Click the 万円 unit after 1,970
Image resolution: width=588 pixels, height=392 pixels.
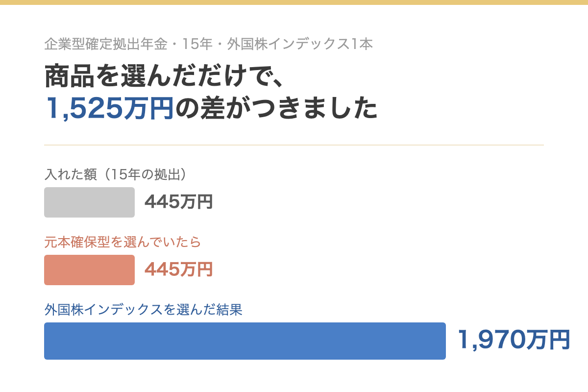(x=548, y=340)
